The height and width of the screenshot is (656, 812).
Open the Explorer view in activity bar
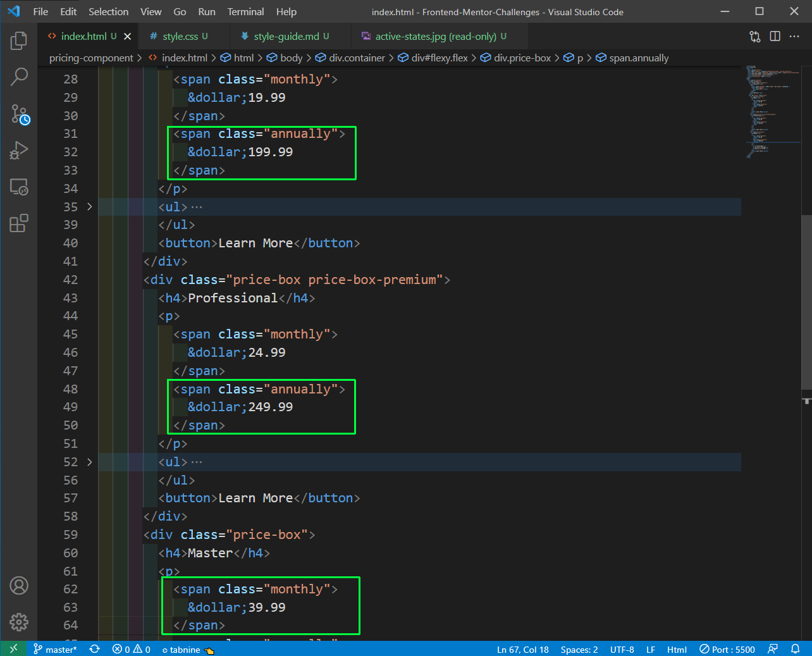click(19, 41)
